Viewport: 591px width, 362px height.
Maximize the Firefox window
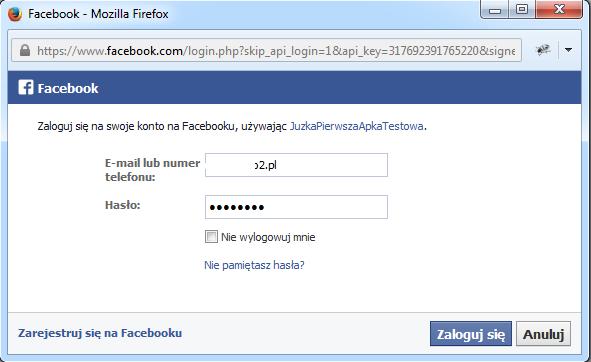tap(522, 9)
